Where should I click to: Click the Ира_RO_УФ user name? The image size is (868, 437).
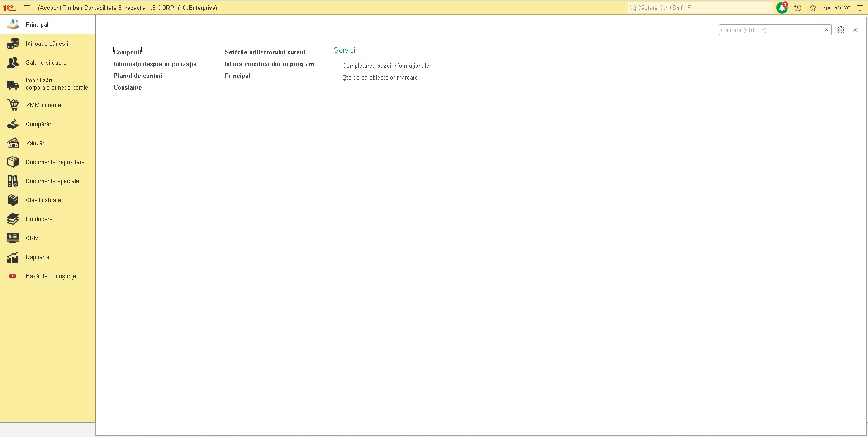point(836,8)
